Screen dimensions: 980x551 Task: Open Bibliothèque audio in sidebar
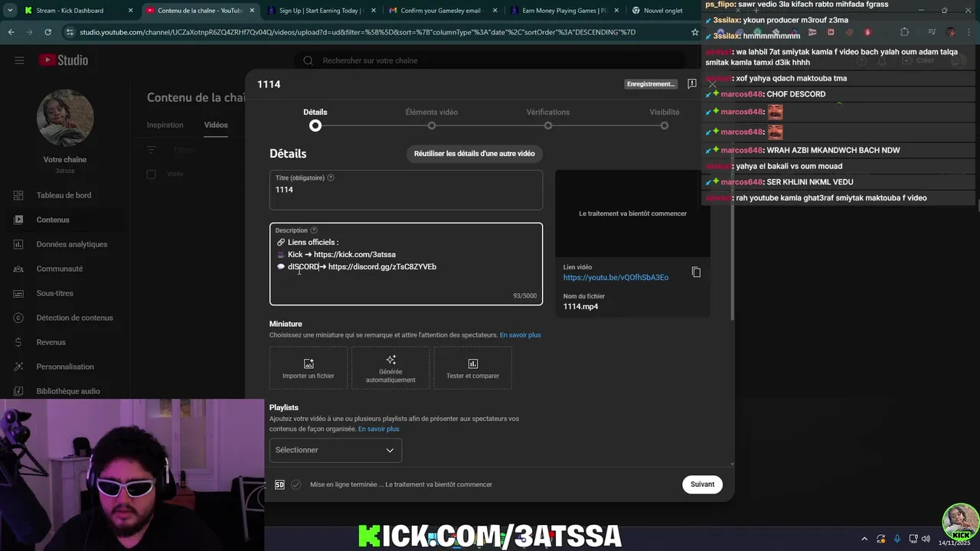(68, 391)
